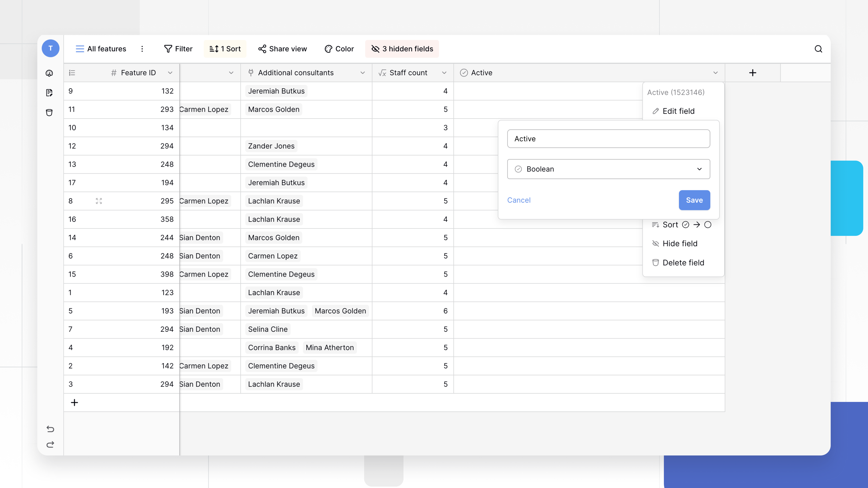Toggle the 3 hidden fields button
The height and width of the screenshot is (488, 868).
(x=402, y=49)
